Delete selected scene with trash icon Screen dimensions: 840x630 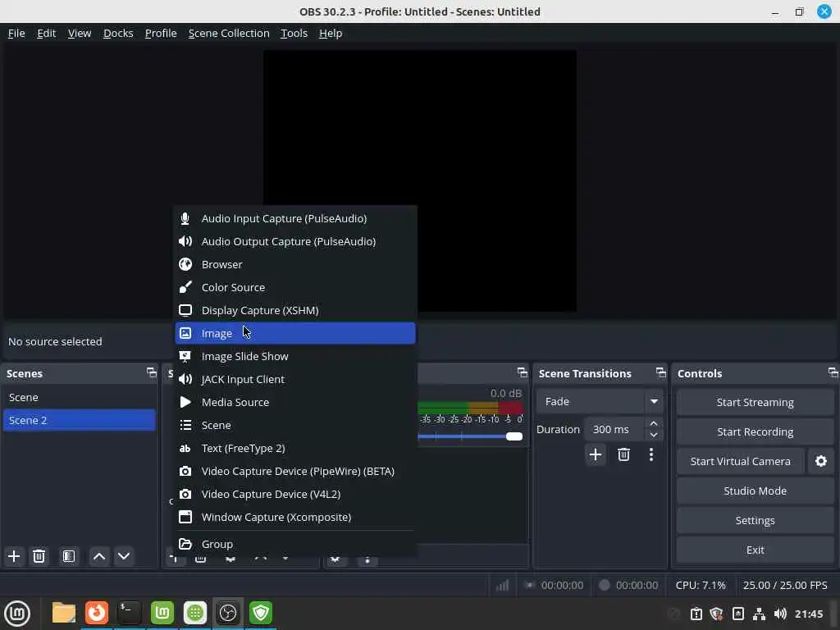pos(39,556)
